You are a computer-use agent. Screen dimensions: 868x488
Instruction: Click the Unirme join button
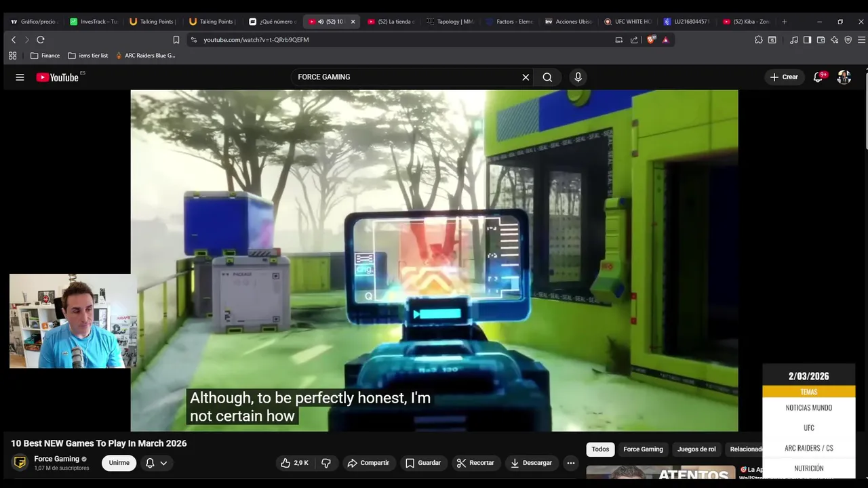click(x=119, y=463)
